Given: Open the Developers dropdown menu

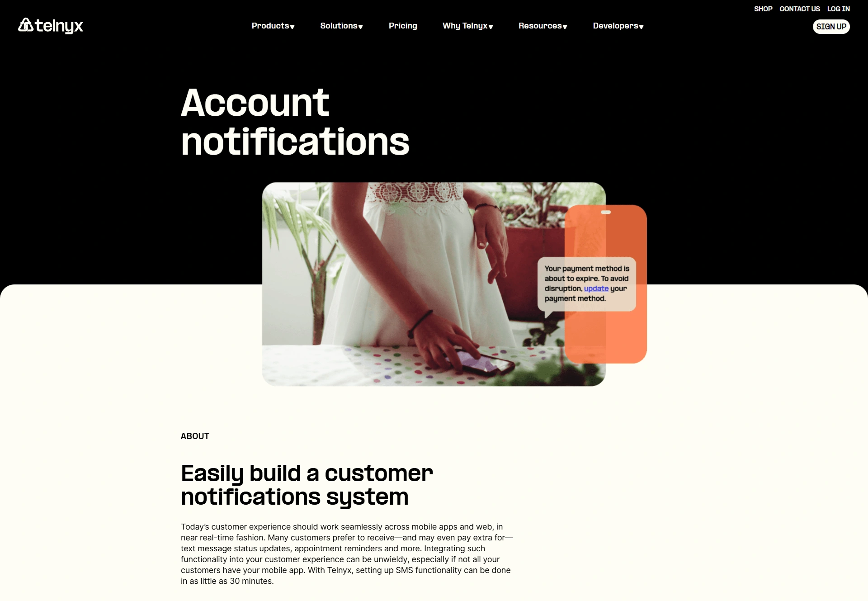Looking at the screenshot, I should [618, 26].
